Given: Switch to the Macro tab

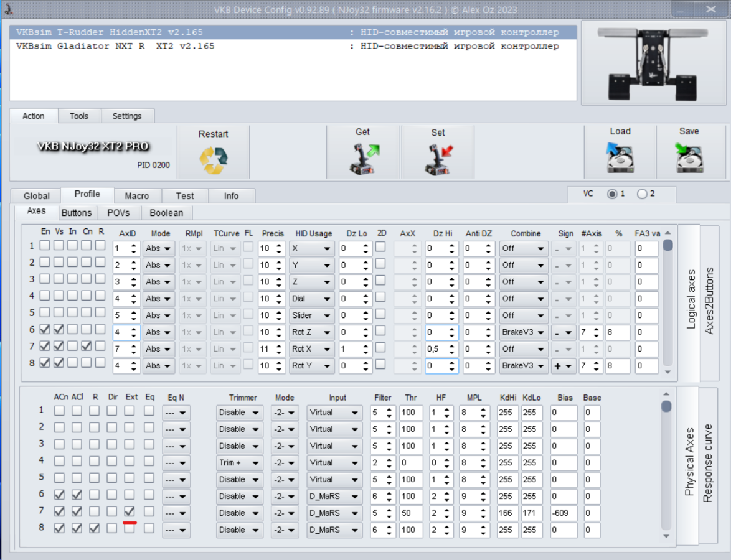Looking at the screenshot, I should pos(136,195).
